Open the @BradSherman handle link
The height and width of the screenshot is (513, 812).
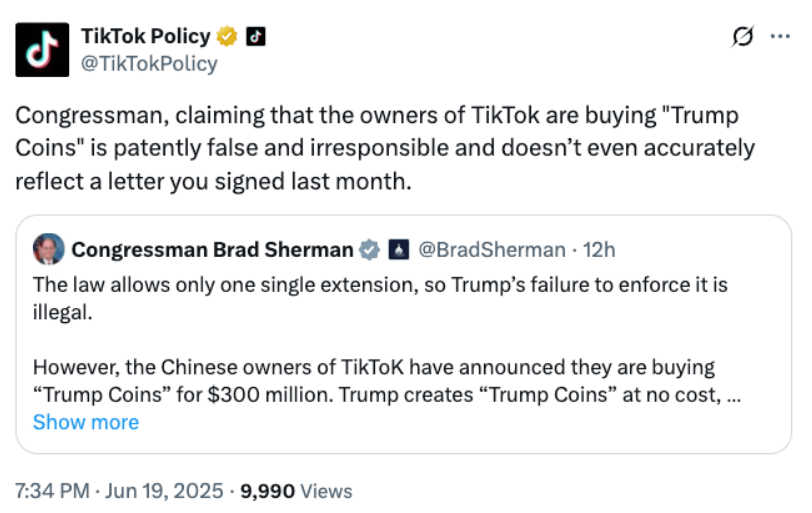pos(492,250)
